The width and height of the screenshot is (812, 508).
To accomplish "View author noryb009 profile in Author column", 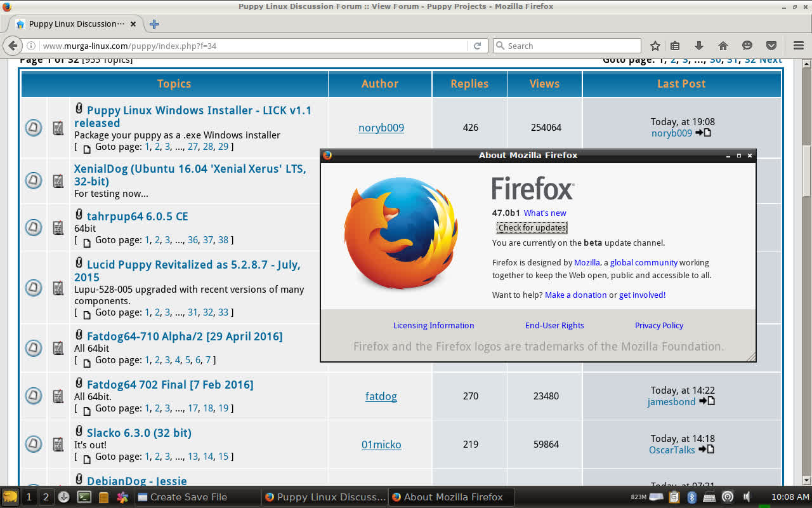I will 381,128.
